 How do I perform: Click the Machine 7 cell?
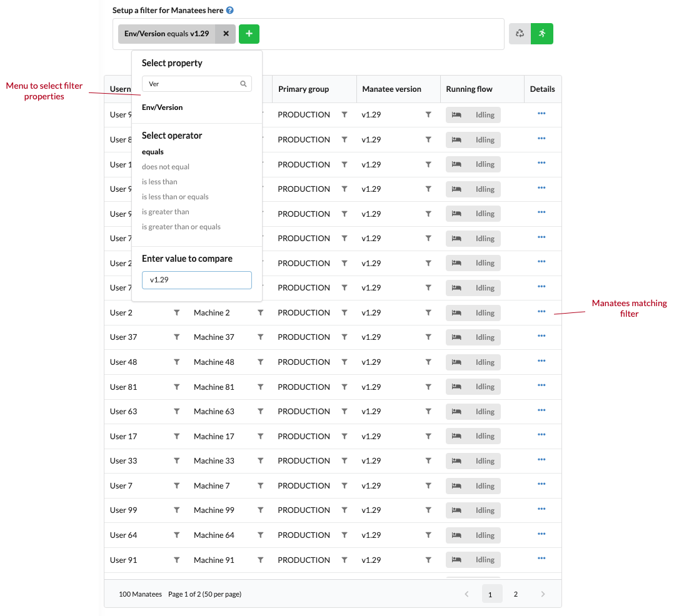(212, 486)
